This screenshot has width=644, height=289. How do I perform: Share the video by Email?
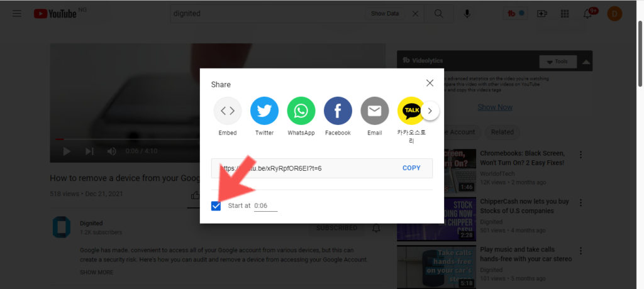tap(375, 111)
